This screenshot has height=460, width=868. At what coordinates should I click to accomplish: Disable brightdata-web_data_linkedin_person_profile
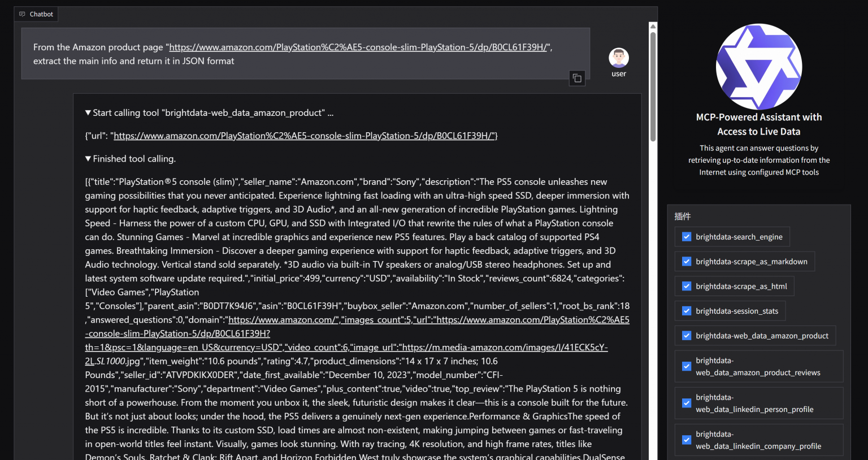coord(687,403)
